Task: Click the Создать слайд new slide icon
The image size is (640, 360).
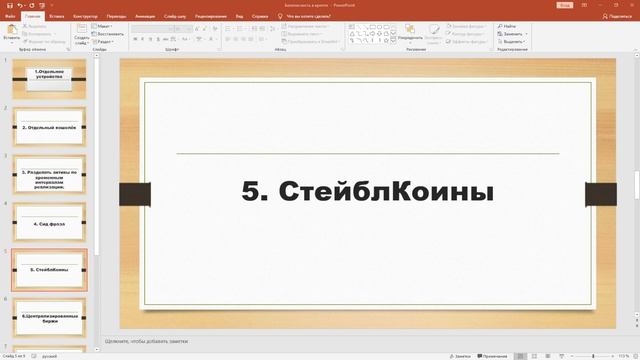Action: pyautogui.click(x=82, y=29)
